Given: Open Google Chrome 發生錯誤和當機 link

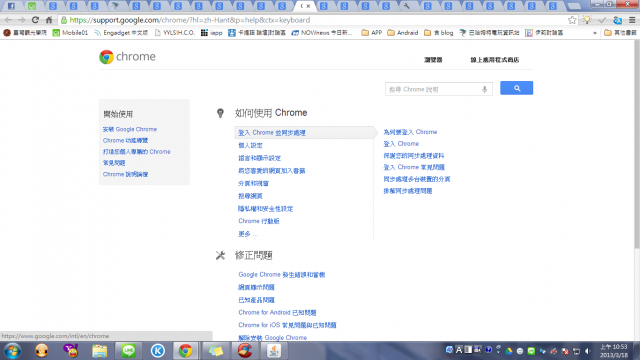Looking at the screenshot, I should click(x=282, y=275).
